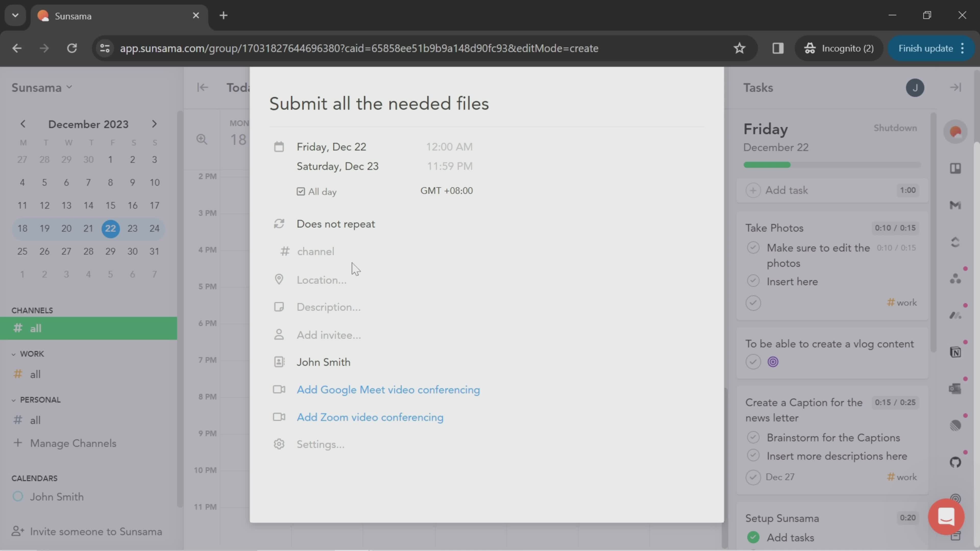Open the GitHub integration icon
The image size is (980, 551).
(955, 462)
